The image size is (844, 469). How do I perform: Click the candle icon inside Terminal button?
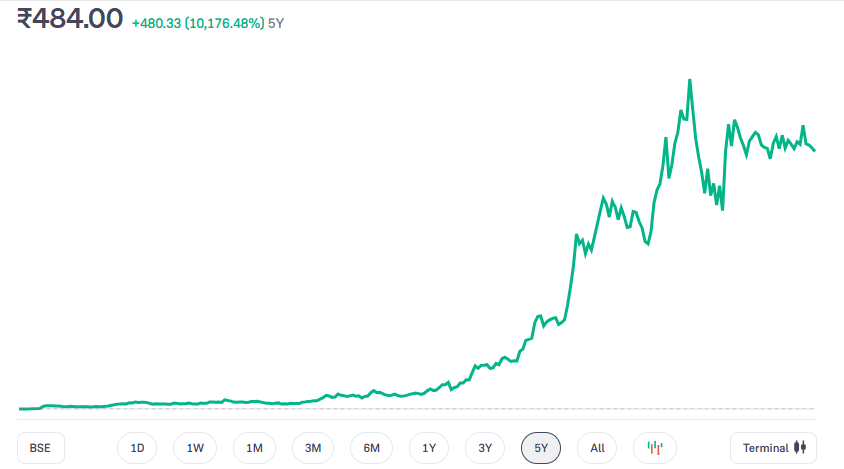(x=799, y=448)
